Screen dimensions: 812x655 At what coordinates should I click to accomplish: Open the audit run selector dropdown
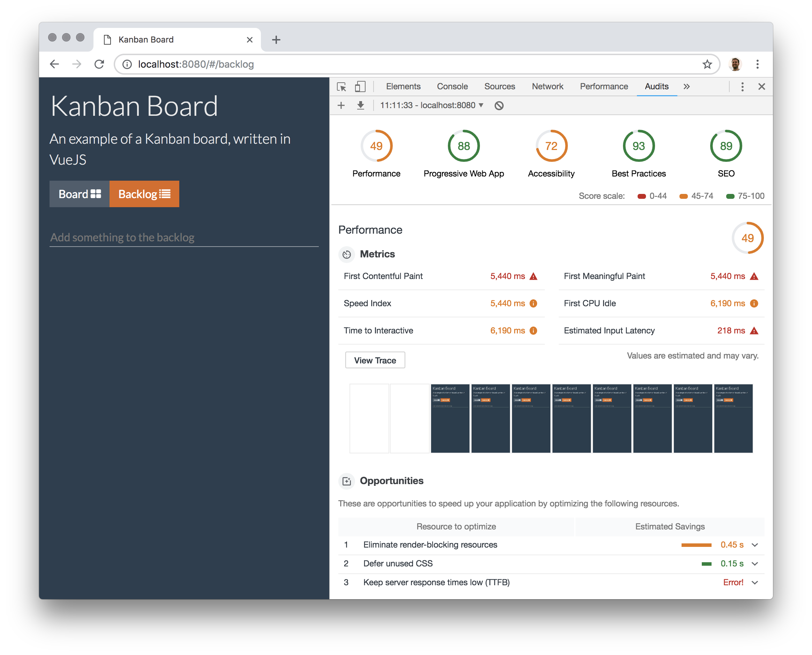coord(431,105)
